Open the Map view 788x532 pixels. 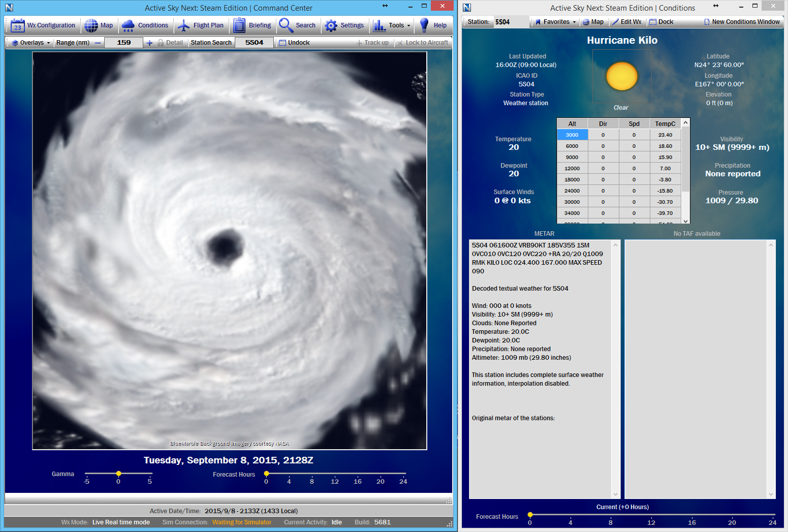pos(100,25)
